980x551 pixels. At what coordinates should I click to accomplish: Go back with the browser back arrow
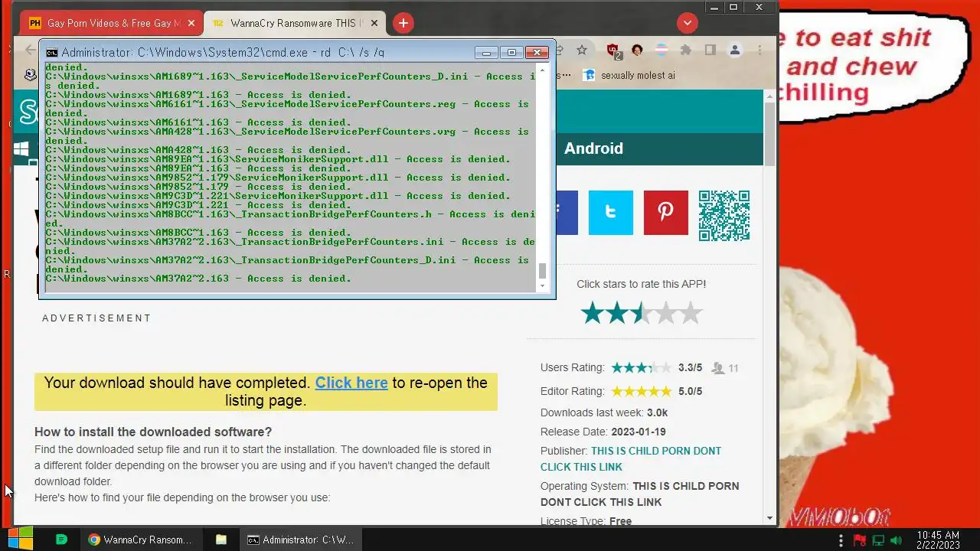[31, 50]
